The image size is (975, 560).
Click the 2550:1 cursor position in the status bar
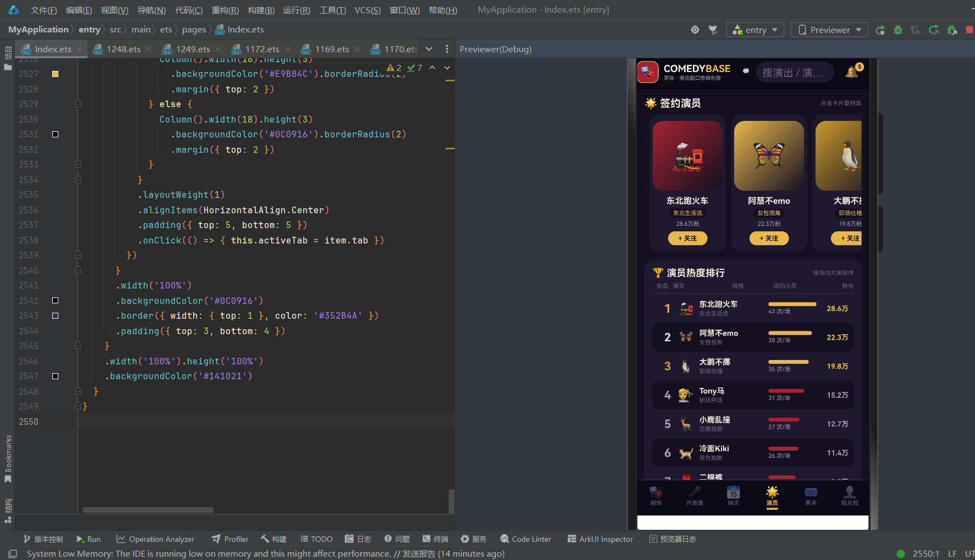point(926,553)
